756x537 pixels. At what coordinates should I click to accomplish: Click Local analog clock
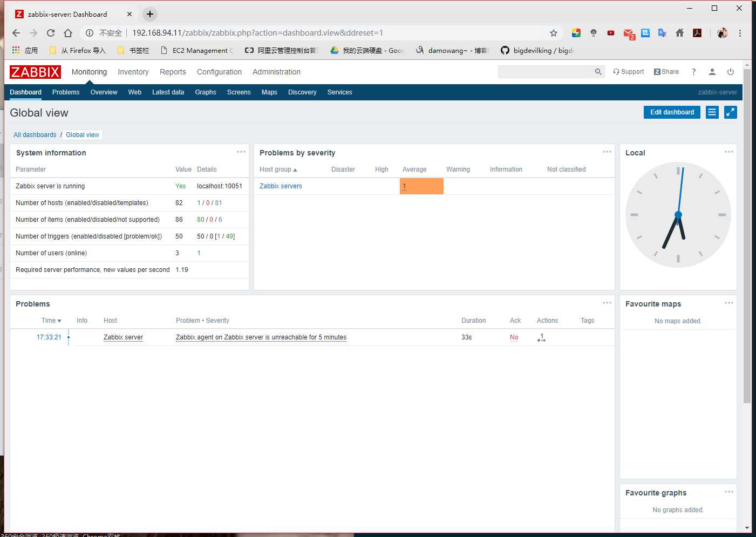[x=678, y=215]
